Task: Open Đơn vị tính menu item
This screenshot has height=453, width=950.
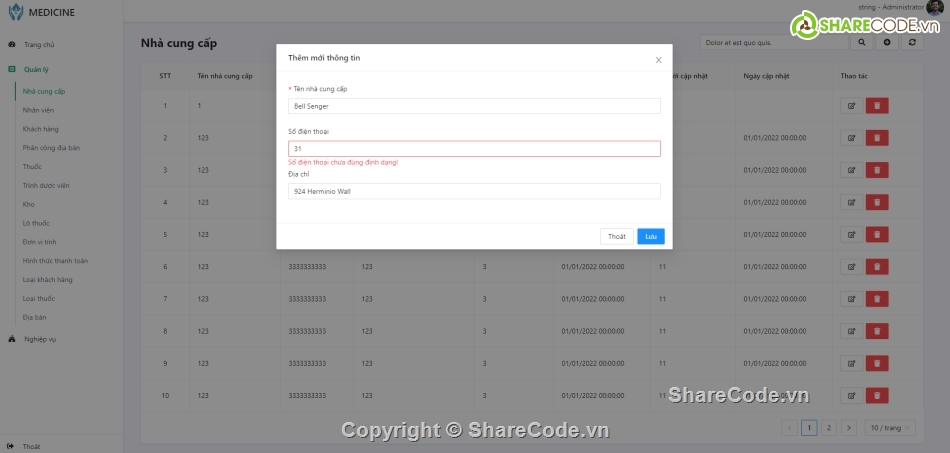Action: tap(39, 242)
